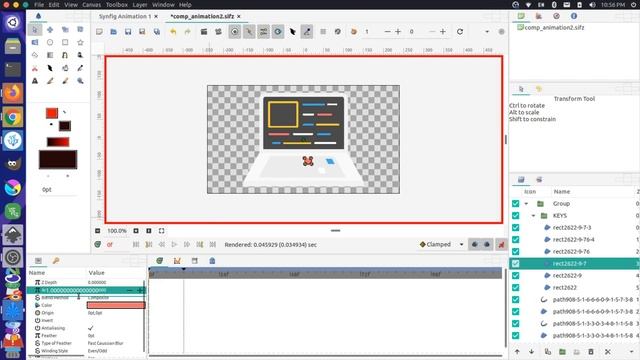Viewport: 640px width, 360px height.
Task: Open the Toolbox menu
Action: click(117, 4)
